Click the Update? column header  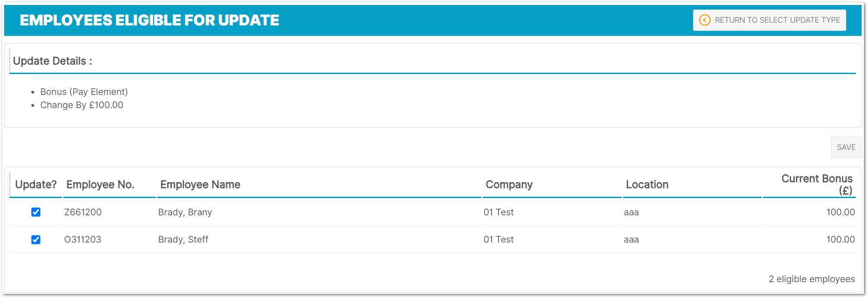[36, 184]
